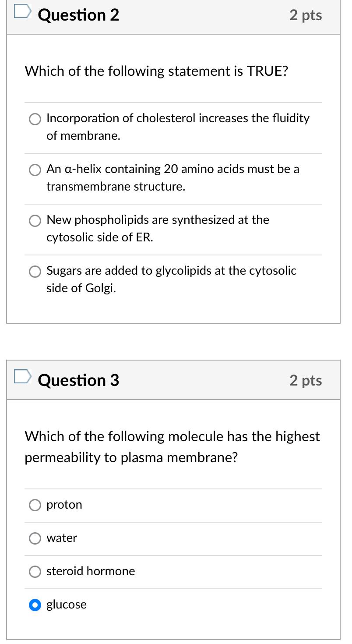Image resolution: width=352 pixels, height=644 pixels.
Task: Click the 2 pts label for Question 3
Action: 306,380
